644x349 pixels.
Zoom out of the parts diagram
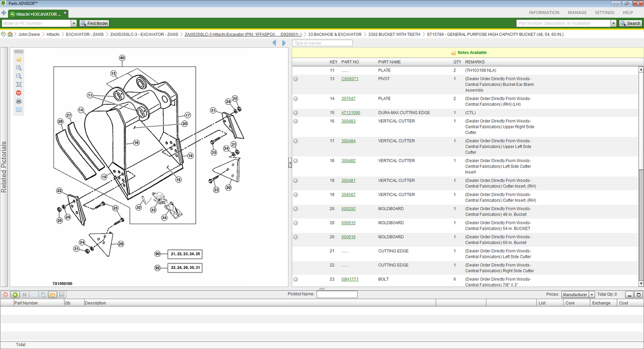pos(19,76)
